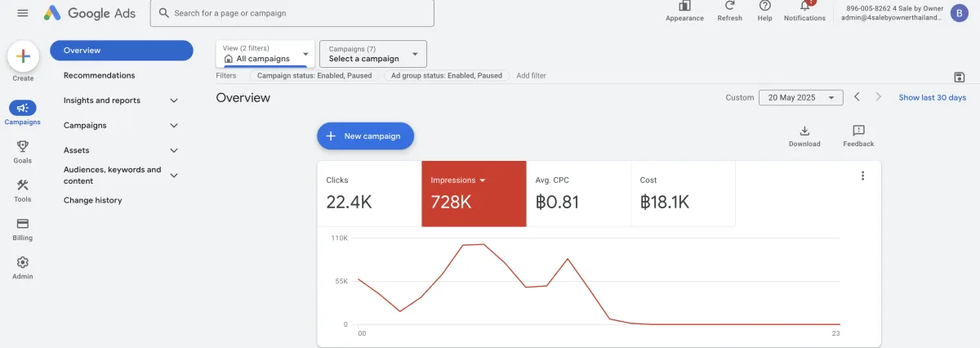Click Ad group status filter chip
This screenshot has height=348, width=980.
click(x=447, y=75)
